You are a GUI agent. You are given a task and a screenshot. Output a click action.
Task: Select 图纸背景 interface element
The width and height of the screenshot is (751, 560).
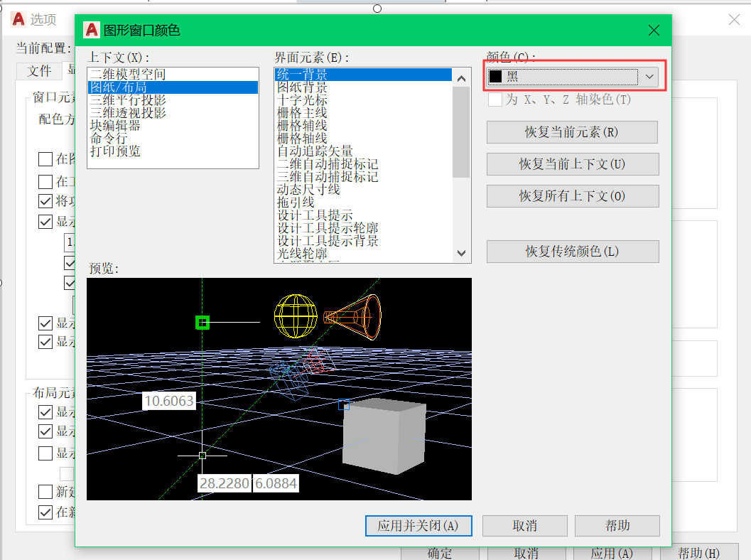[364, 87]
